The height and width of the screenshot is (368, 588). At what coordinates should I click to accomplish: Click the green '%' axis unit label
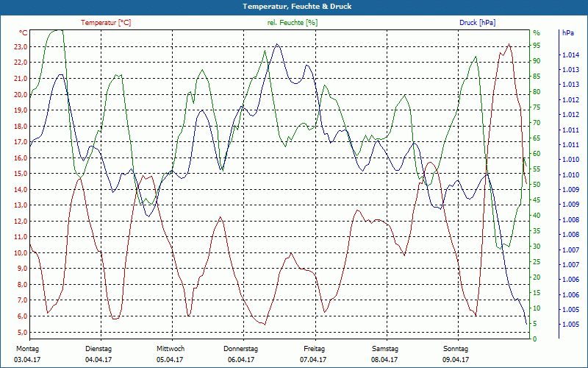(x=537, y=33)
